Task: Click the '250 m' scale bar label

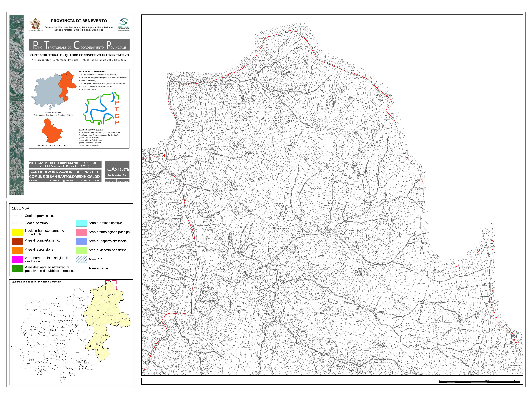Action: (442, 380)
